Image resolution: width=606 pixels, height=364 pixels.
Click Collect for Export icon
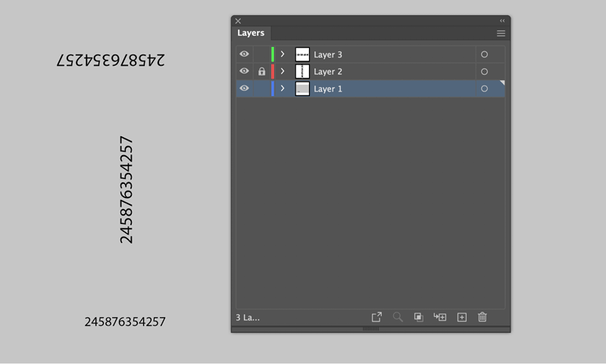tap(376, 317)
